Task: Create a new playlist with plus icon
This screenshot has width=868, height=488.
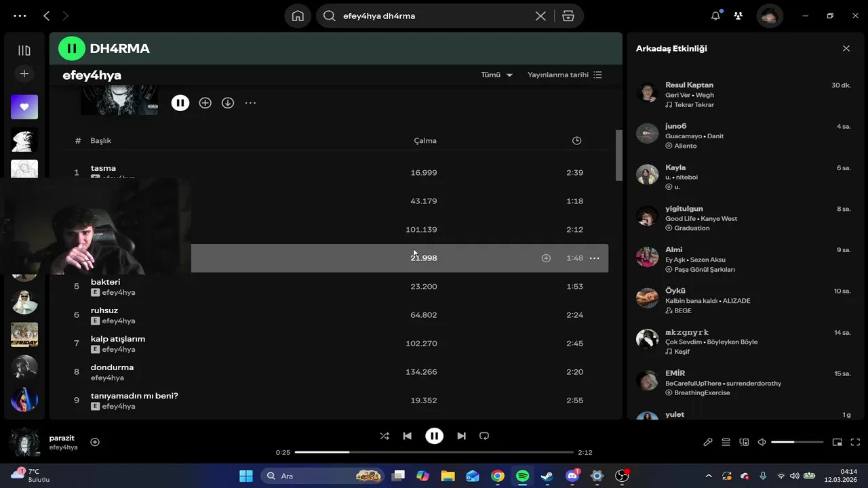Action: (x=24, y=73)
